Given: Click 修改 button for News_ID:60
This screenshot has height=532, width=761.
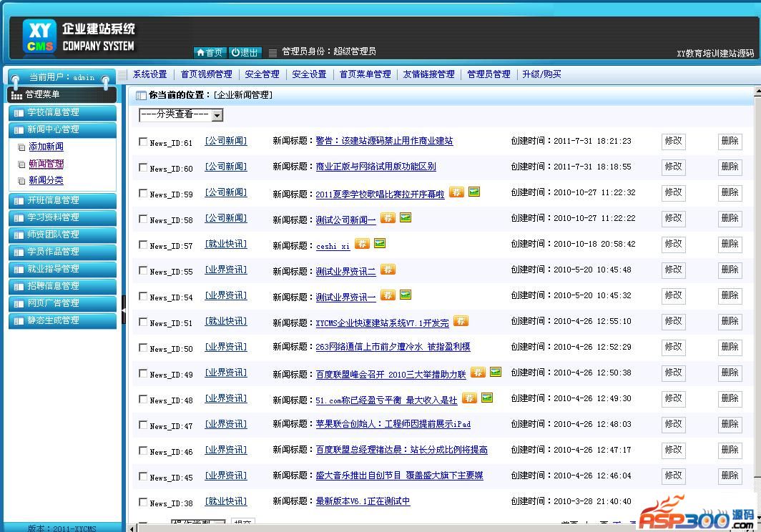Looking at the screenshot, I should [x=673, y=167].
